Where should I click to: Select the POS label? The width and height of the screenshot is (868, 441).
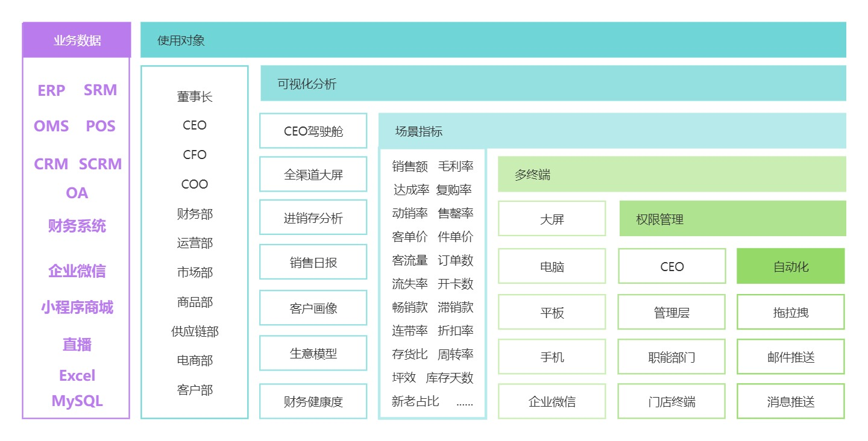click(x=101, y=127)
